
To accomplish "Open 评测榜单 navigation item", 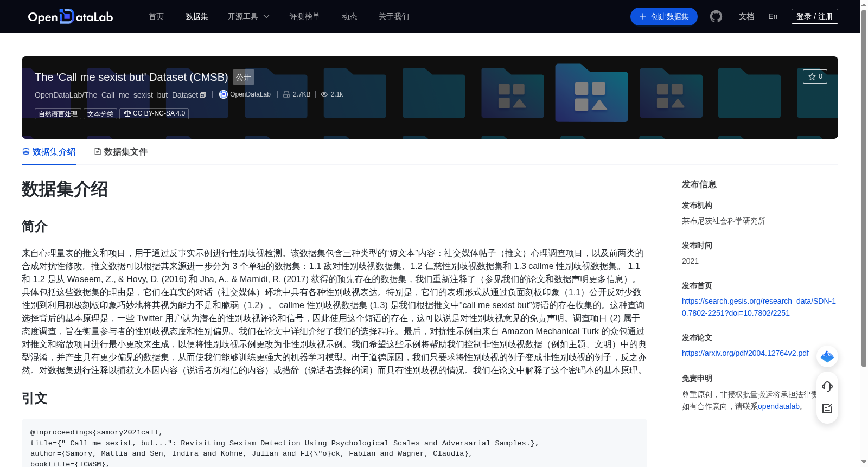I will point(304,16).
